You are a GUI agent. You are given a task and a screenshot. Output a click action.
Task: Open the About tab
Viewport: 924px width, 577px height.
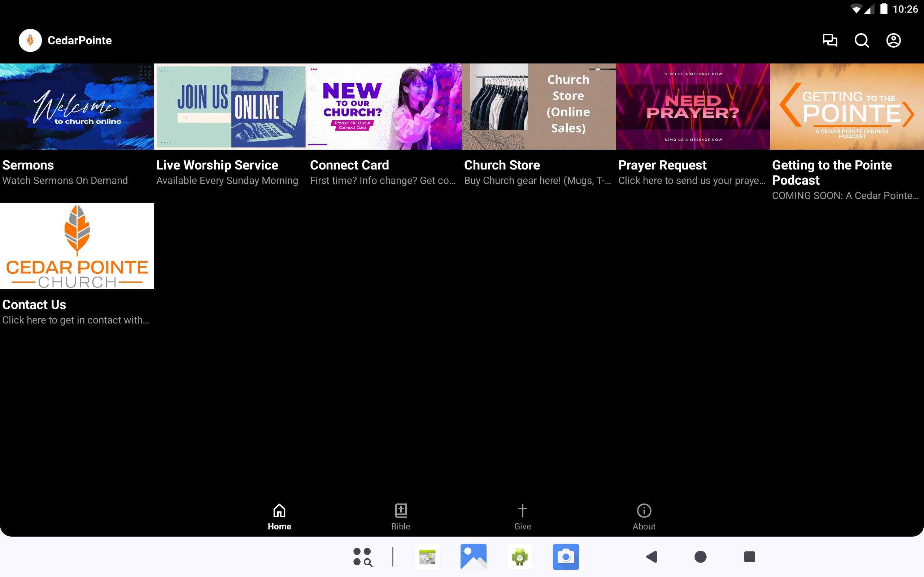point(644,517)
